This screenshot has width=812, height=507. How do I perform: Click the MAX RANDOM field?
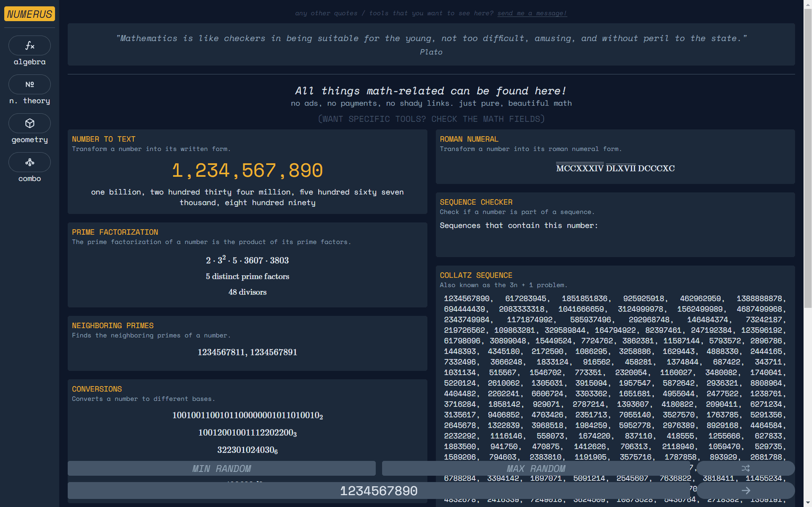click(x=536, y=468)
